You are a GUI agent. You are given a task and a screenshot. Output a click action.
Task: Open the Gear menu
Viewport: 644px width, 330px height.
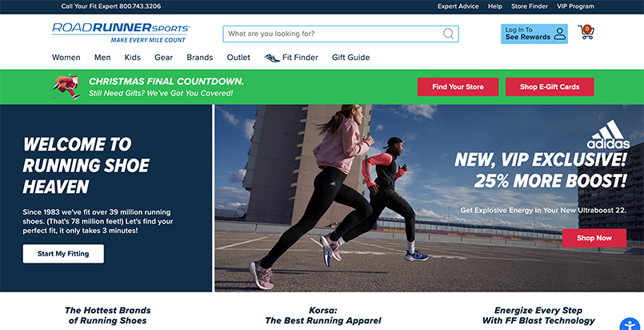pyautogui.click(x=163, y=58)
